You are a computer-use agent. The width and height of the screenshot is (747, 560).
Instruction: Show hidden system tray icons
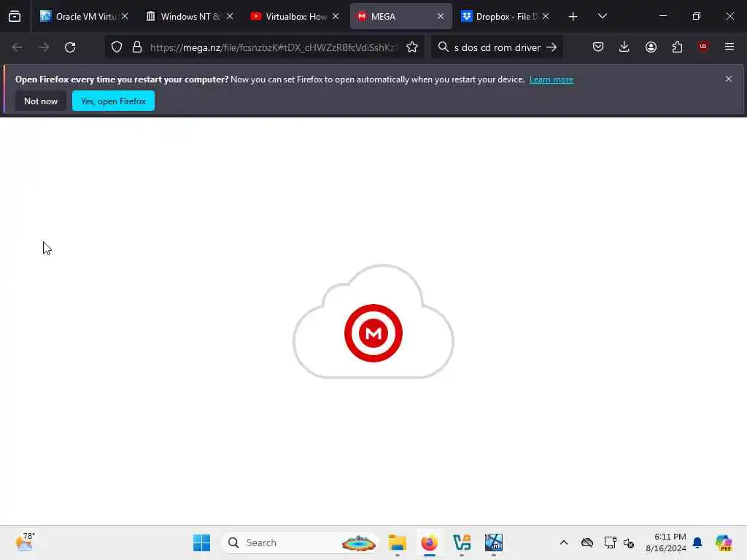point(564,542)
